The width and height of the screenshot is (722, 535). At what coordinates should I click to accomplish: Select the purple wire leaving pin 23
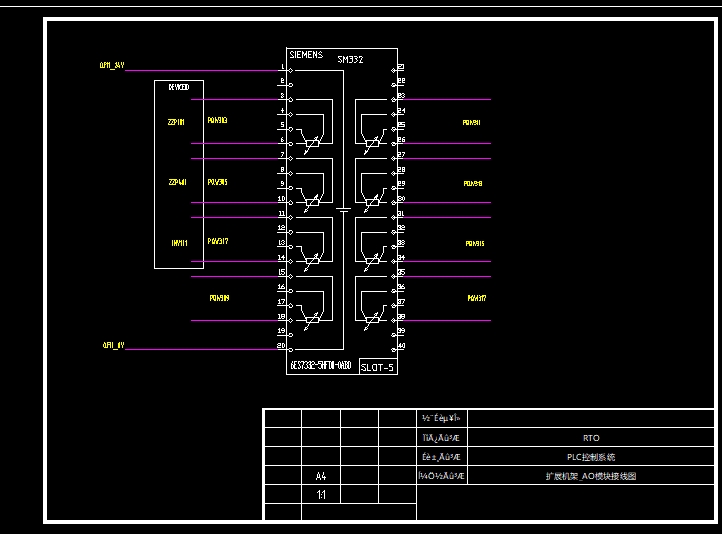tap(447, 99)
